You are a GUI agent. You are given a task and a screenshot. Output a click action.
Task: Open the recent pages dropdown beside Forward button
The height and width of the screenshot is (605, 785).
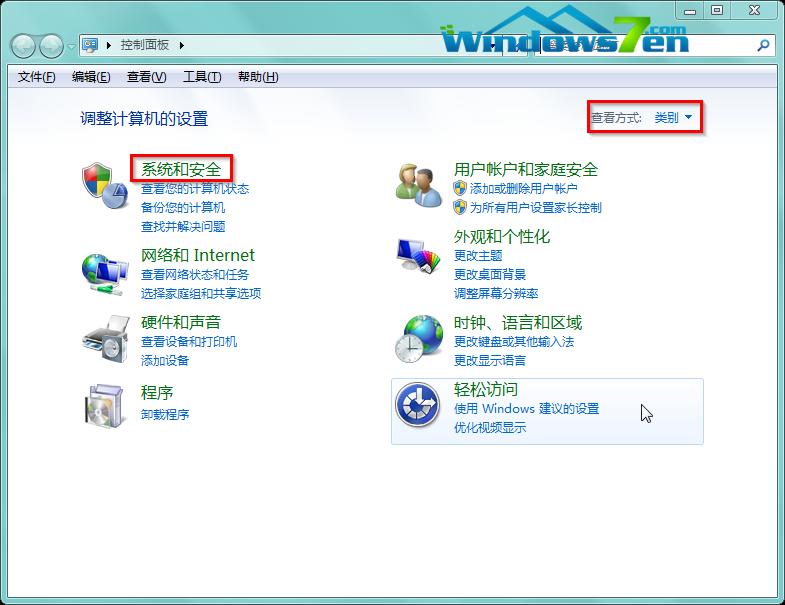[71, 46]
